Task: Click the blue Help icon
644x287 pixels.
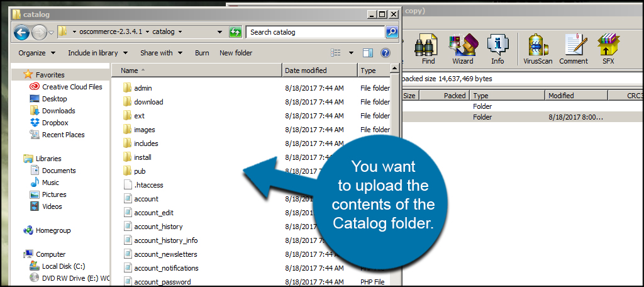Action: point(386,53)
